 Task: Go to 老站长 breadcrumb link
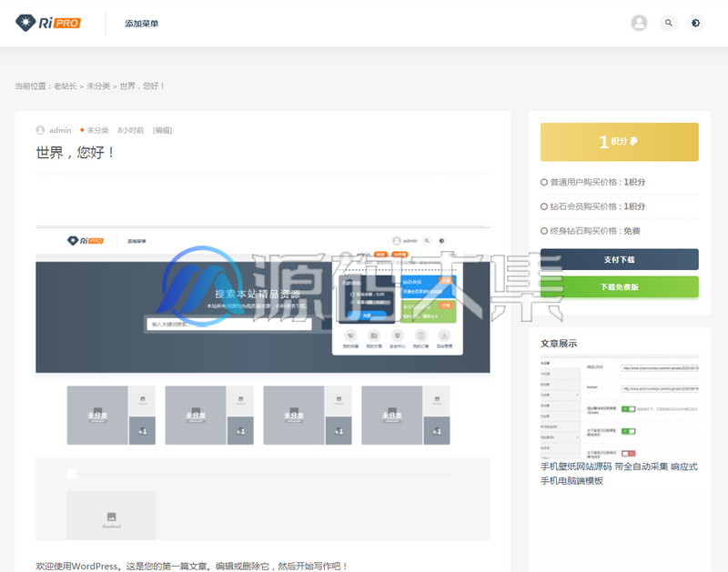click(65, 85)
